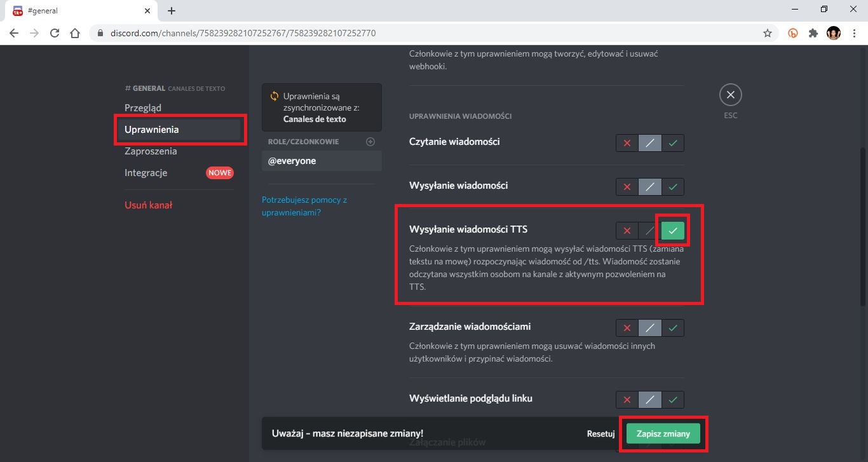
Task: Set Wyświetlanie podglądu linku to neutral
Action: coord(650,400)
